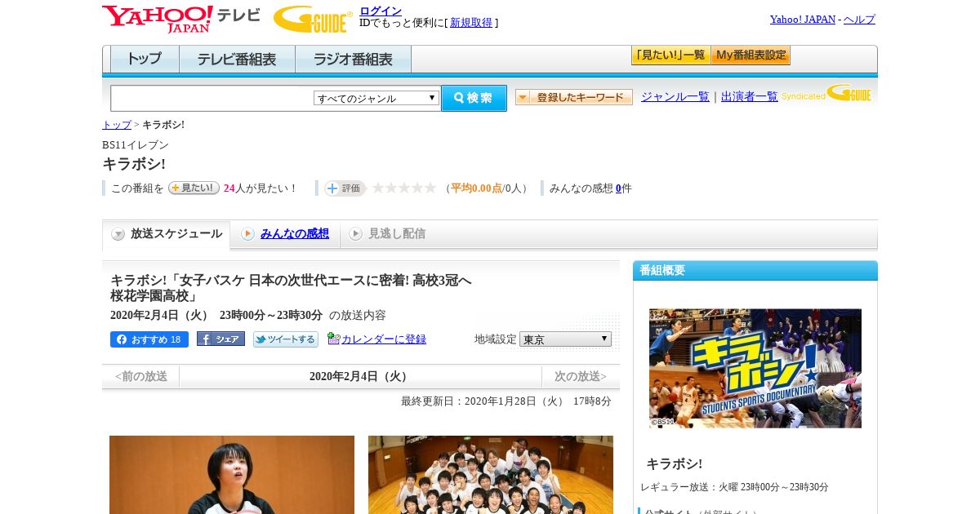
Task: Click the 最終更新日 timestamp text
Action: coord(506,401)
